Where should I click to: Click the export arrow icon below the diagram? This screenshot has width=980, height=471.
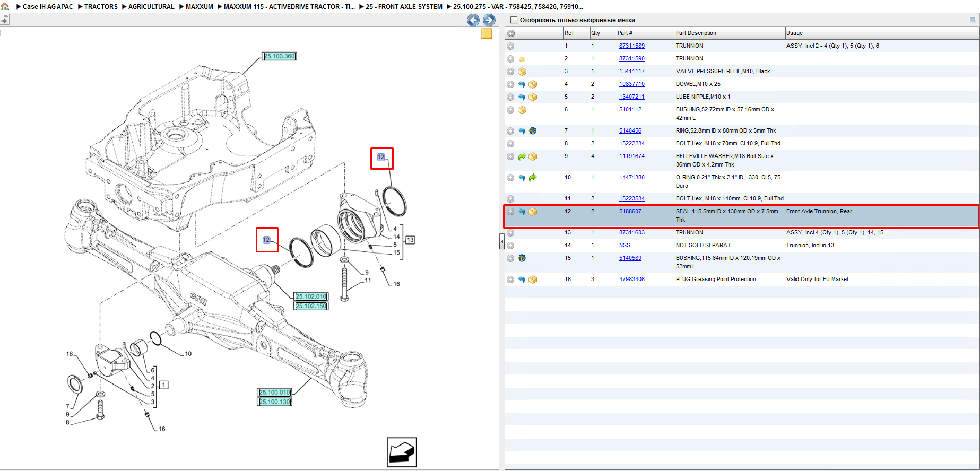pos(402,452)
